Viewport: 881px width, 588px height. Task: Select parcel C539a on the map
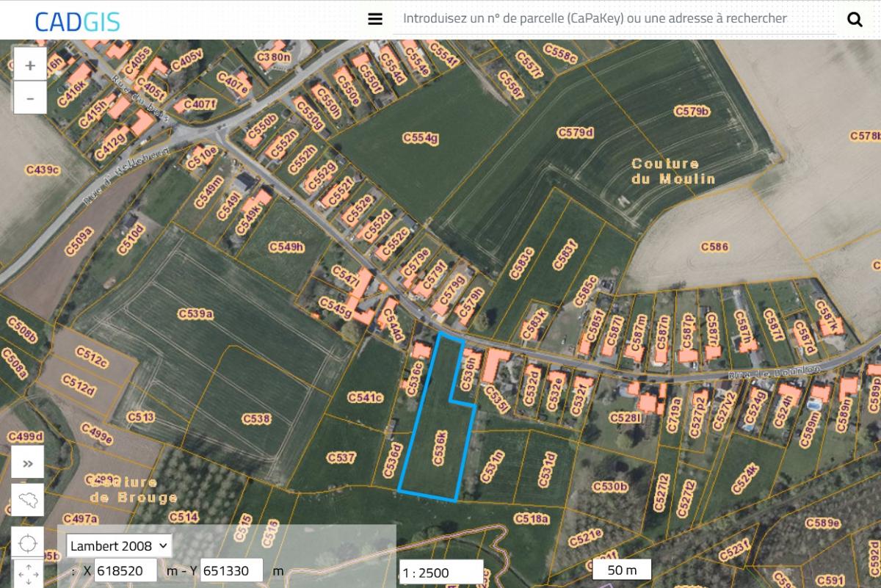point(195,314)
